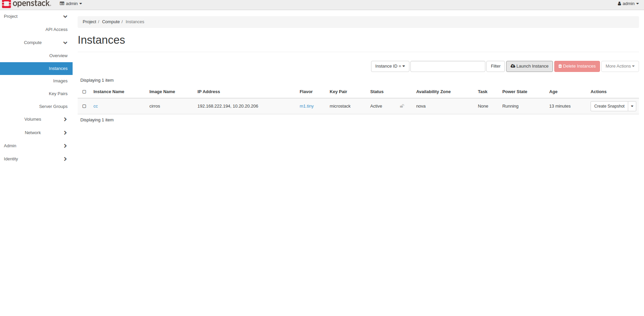Click the unlocked padlock icon beside Active status
Image resolution: width=644 pixels, height=316 pixels.
click(402, 106)
